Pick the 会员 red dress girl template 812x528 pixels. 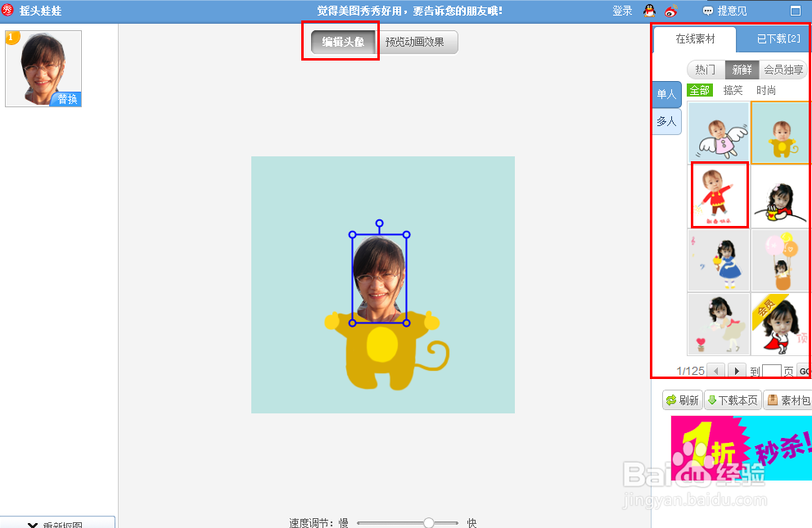780,324
